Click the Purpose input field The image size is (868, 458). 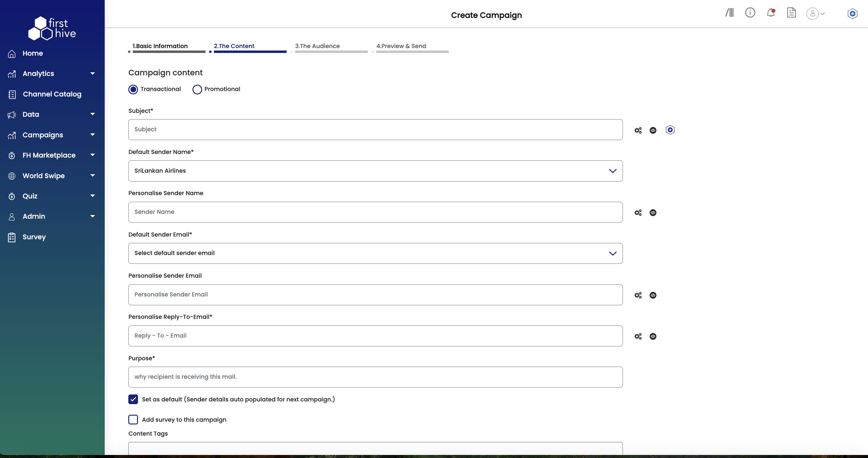click(x=375, y=377)
